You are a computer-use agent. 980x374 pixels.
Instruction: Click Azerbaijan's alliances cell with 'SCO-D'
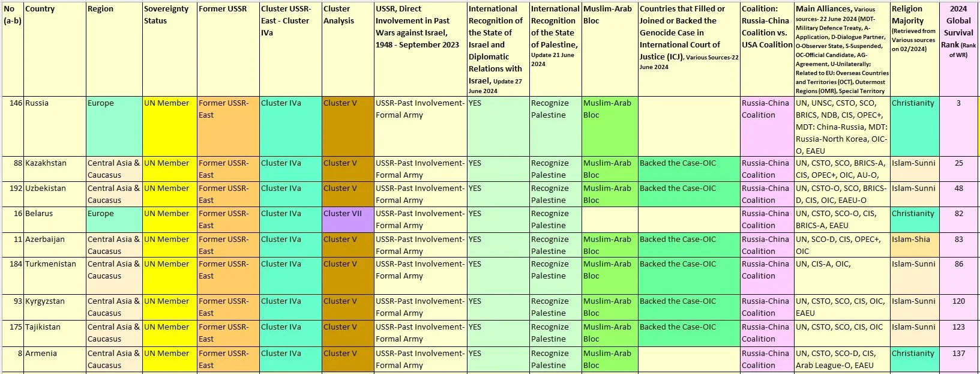[842, 245]
